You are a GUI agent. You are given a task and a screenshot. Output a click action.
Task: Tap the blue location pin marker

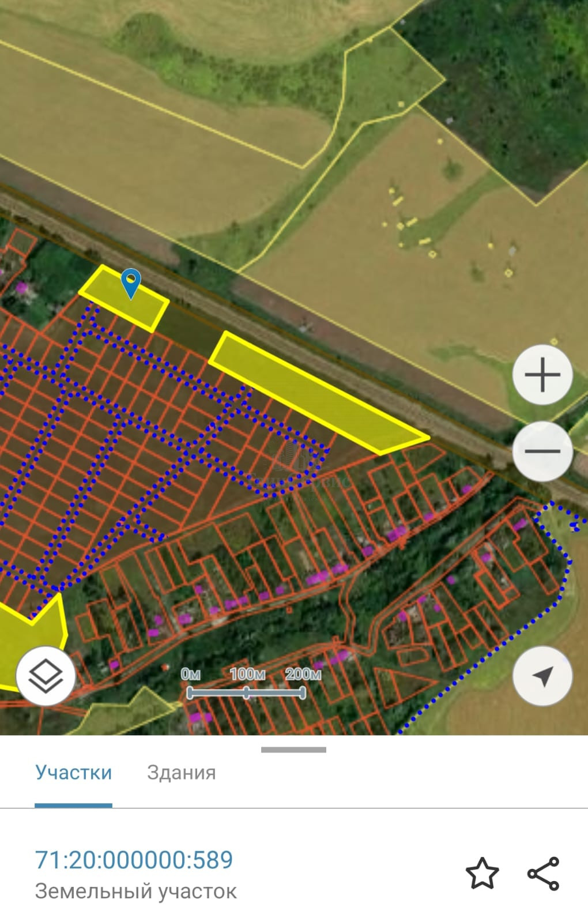click(x=131, y=284)
